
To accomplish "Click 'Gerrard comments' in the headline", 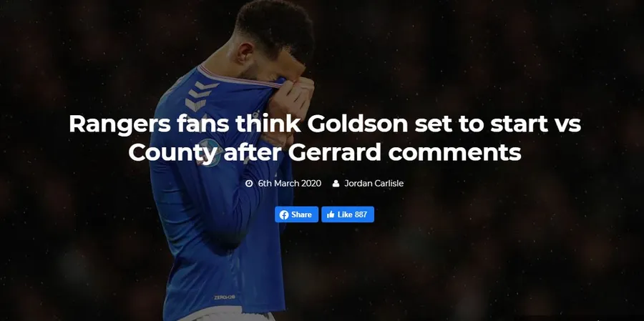I will [x=404, y=152].
